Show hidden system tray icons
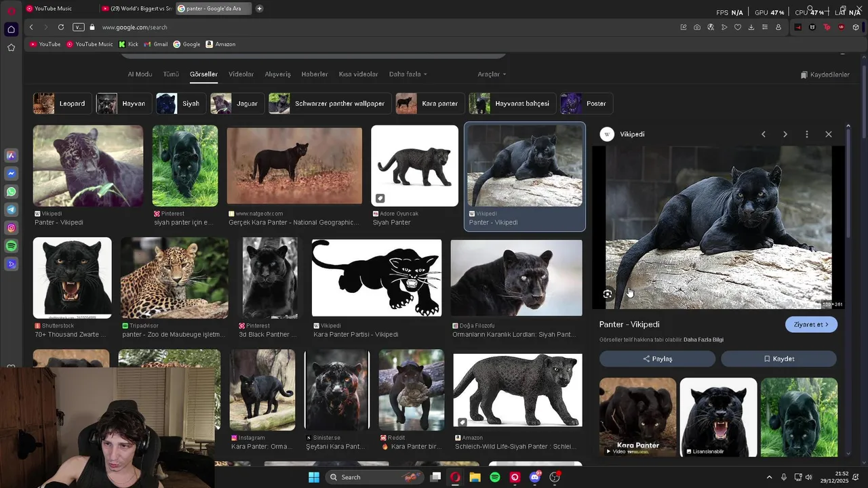The height and width of the screenshot is (488, 868). pyautogui.click(x=769, y=477)
